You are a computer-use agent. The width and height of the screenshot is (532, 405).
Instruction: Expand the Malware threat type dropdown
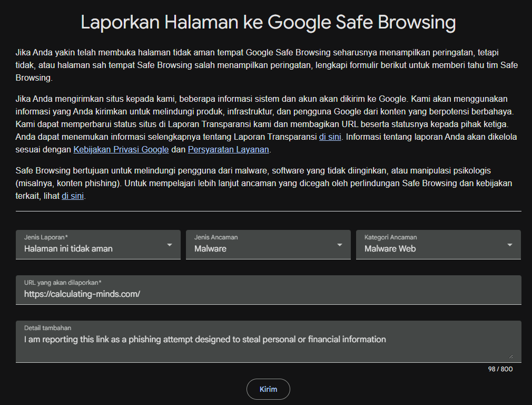(269, 245)
